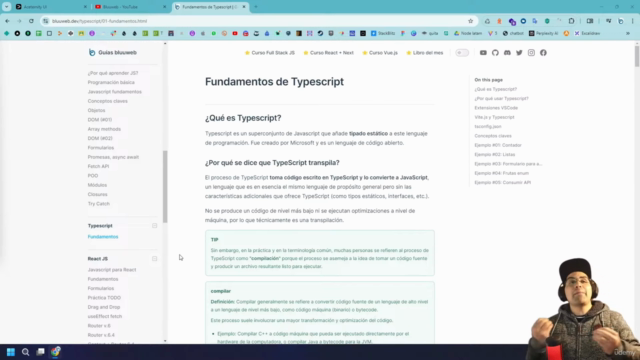Open the Extensions puzzle icon
The width and height of the screenshot is (640, 360).
click(571, 21)
